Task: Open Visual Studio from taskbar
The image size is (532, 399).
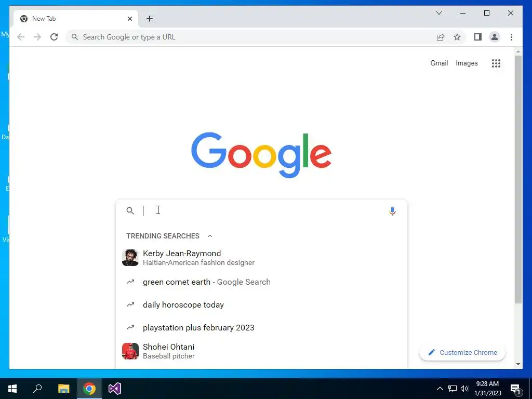Action: [x=115, y=389]
